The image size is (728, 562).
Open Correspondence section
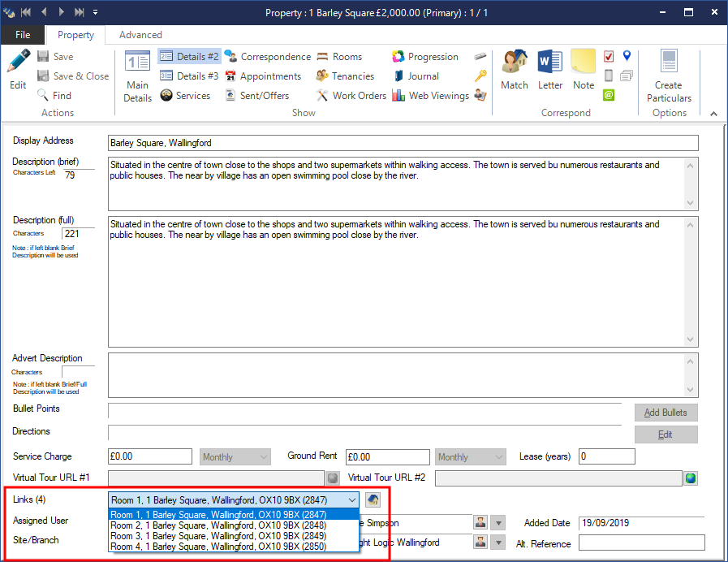(x=268, y=57)
